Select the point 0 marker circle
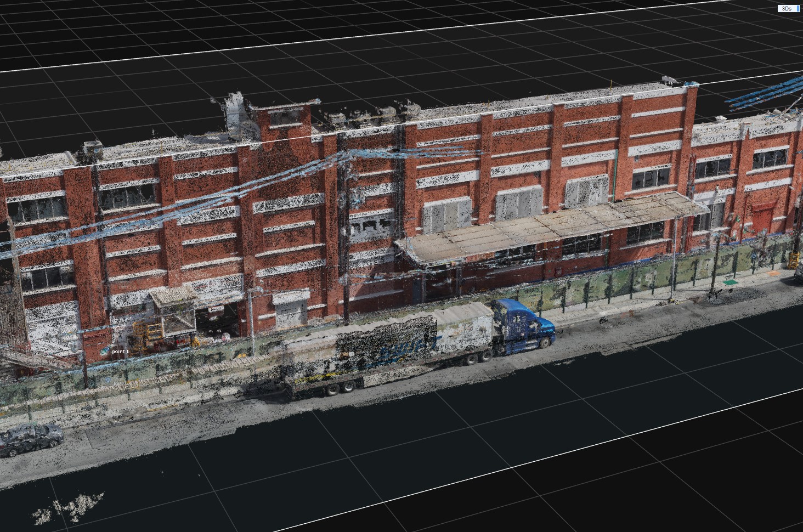The width and height of the screenshot is (803, 532). click(754, 257)
